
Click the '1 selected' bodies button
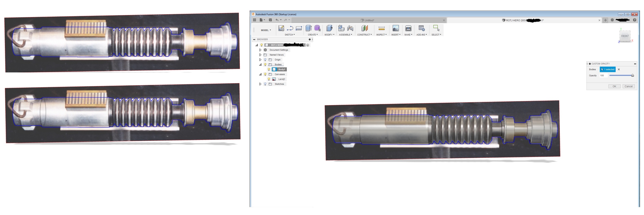pyautogui.click(x=607, y=69)
